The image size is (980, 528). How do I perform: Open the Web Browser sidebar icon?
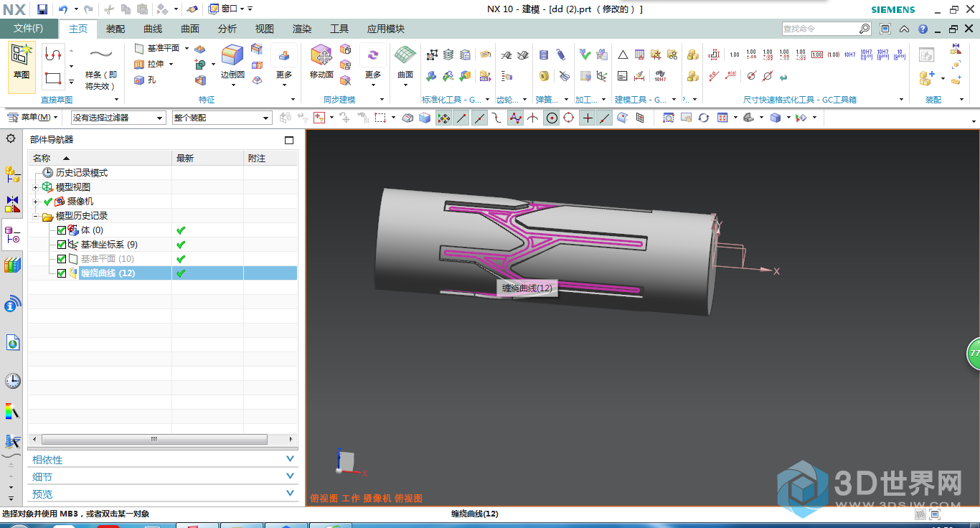pyautogui.click(x=12, y=342)
